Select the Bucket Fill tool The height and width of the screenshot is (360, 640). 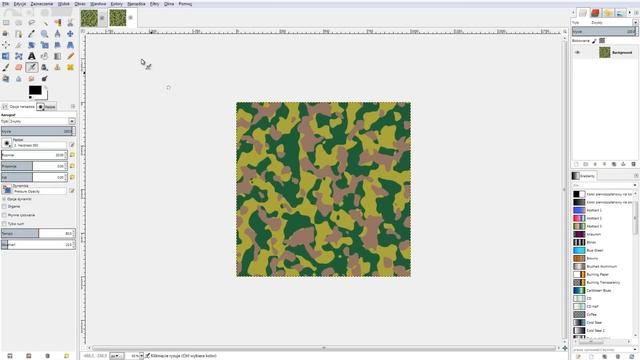click(44, 56)
